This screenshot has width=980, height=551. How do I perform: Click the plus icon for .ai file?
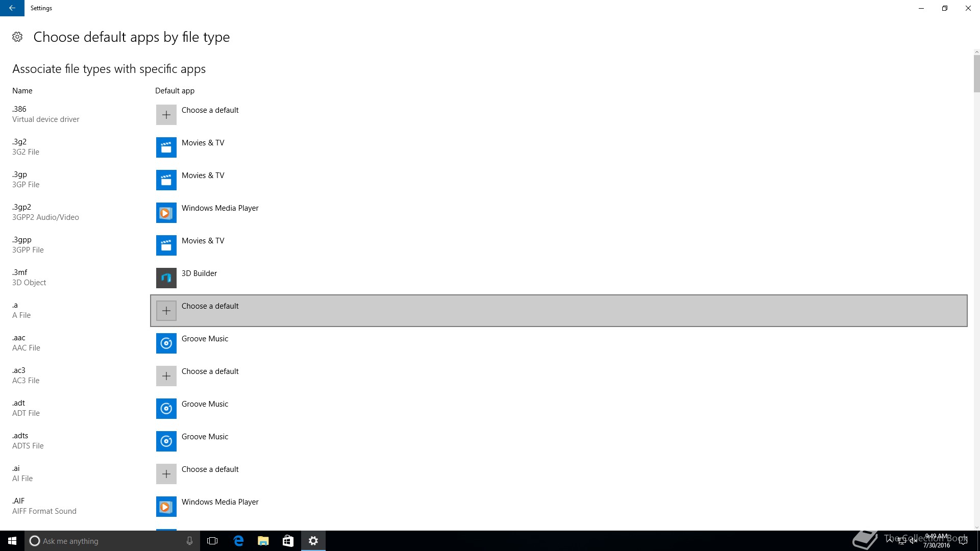[x=166, y=474]
